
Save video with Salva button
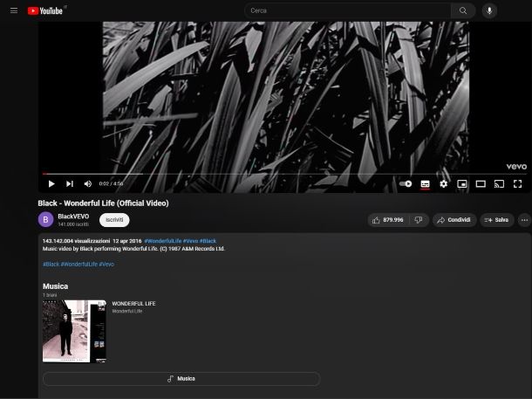click(x=497, y=220)
